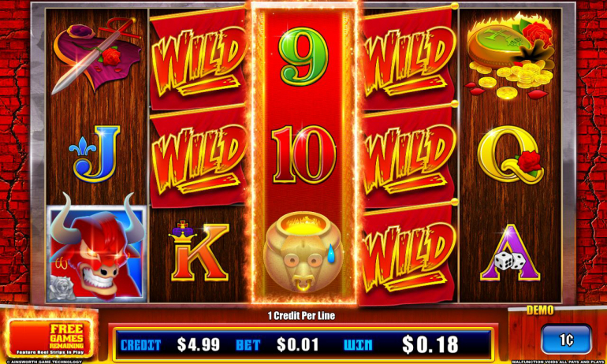Select bottom WILD flag on fourth reel

pos(408,253)
